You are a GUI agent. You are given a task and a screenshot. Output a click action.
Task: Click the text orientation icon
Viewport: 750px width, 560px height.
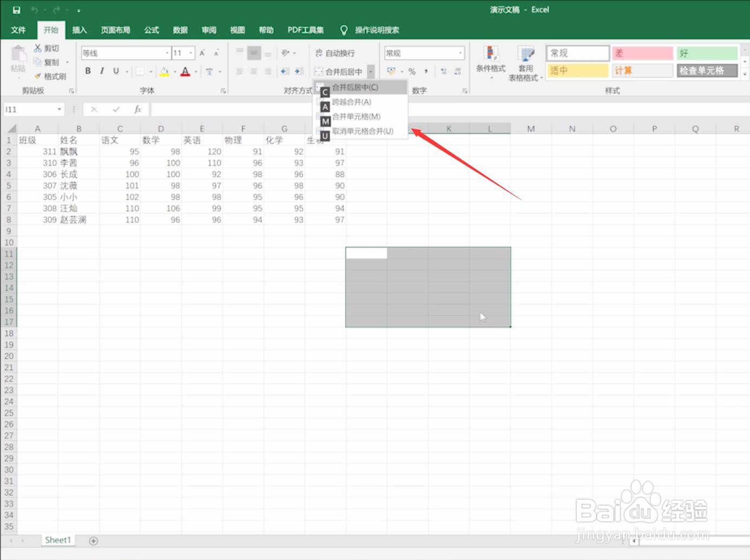point(285,53)
